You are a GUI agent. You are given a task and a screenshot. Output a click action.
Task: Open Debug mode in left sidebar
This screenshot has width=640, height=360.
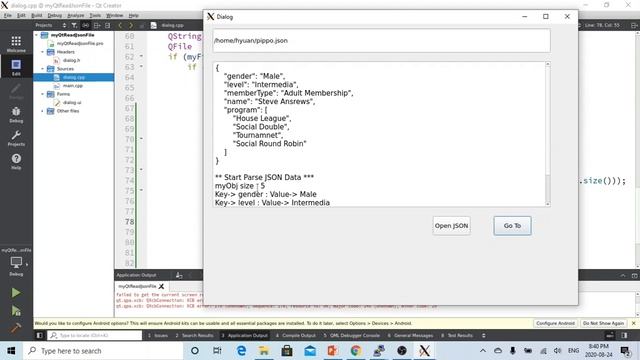coord(16,114)
